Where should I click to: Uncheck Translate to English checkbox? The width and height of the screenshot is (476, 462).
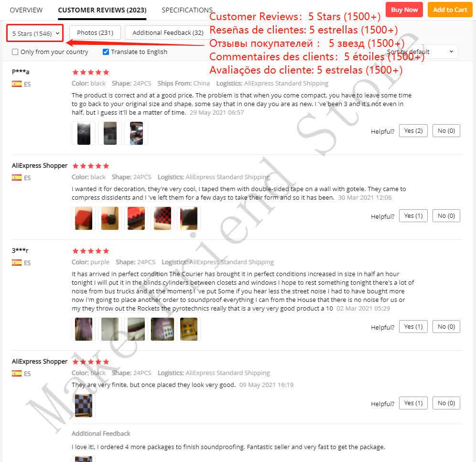coord(106,52)
